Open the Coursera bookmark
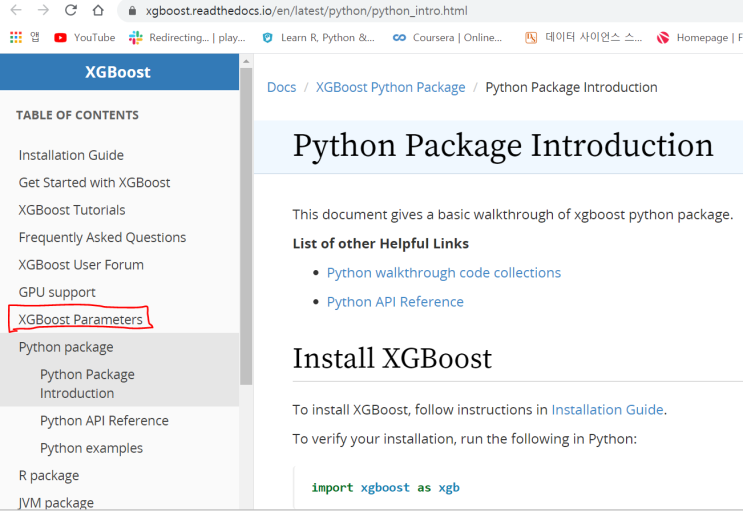743x511 pixels. (447, 37)
